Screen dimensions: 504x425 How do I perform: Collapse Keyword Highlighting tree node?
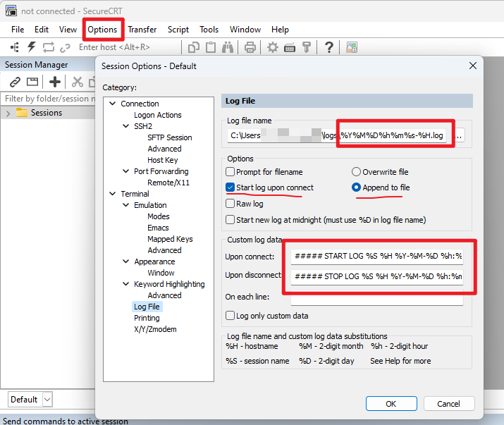pos(125,284)
